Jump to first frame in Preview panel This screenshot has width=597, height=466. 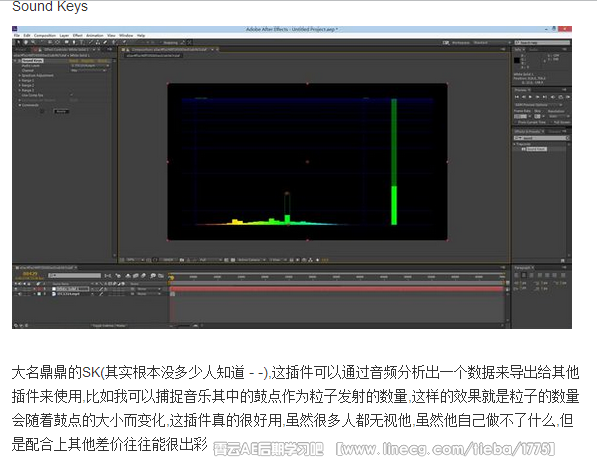(x=517, y=97)
